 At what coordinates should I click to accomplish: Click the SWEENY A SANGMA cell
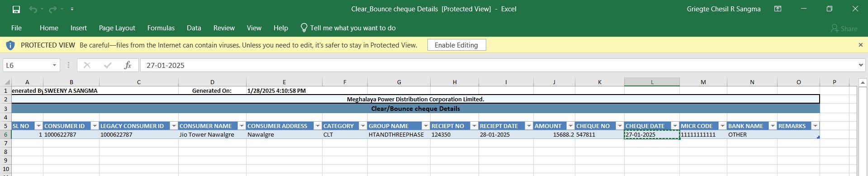(x=71, y=90)
